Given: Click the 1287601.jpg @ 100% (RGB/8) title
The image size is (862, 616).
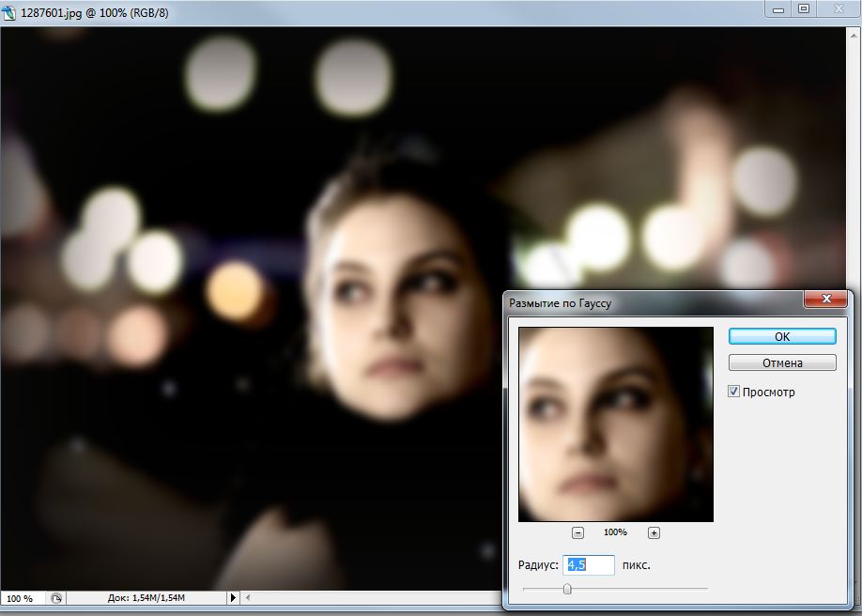Looking at the screenshot, I should click(95, 12).
